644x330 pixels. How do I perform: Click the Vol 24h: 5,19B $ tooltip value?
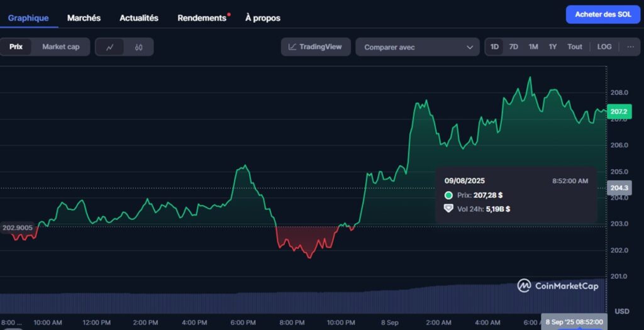pyautogui.click(x=484, y=209)
